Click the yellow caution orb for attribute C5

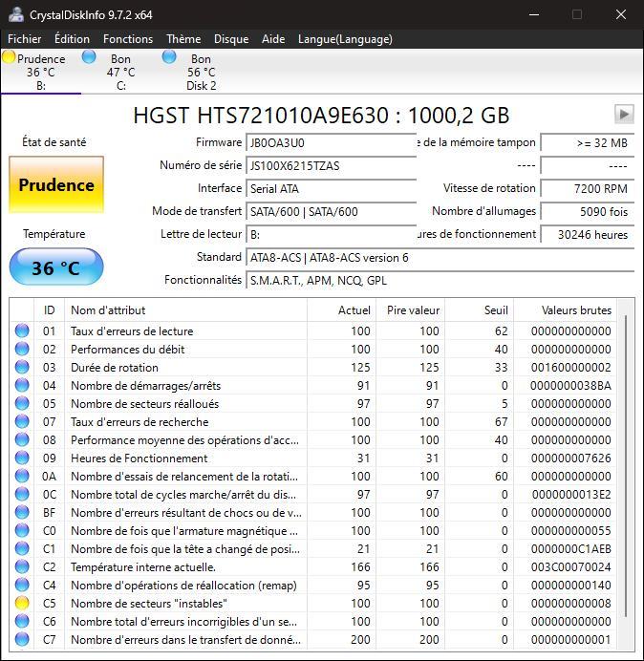point(22,603)
